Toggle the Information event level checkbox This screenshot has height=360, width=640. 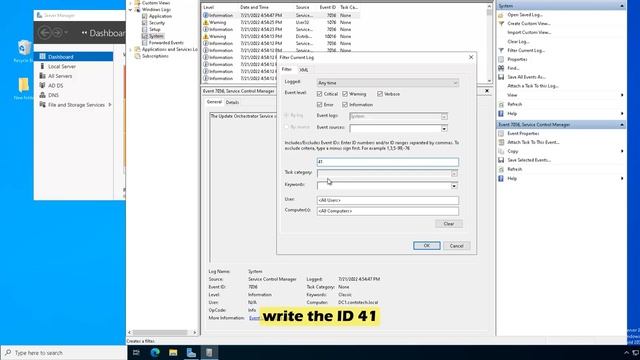coord(345,105)
